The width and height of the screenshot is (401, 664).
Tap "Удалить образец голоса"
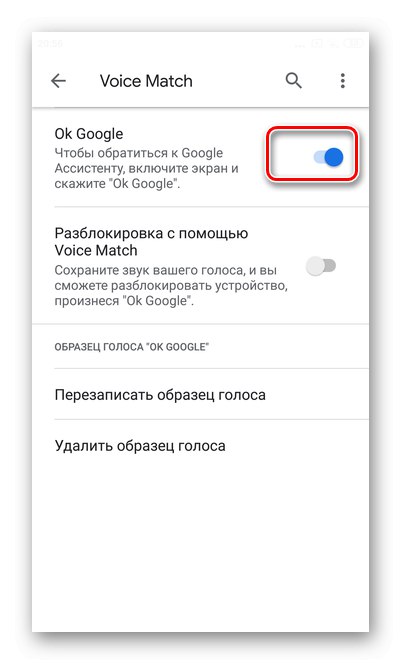coord(140,446)
